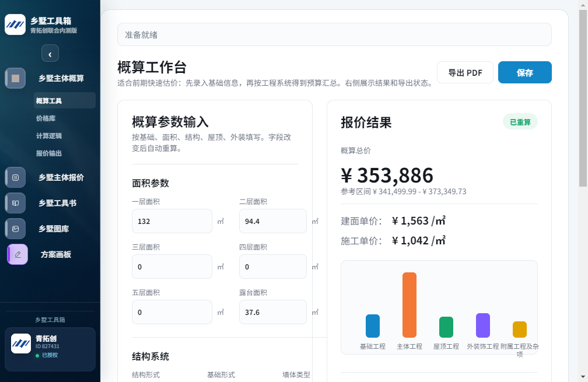Click the scrollbar down arrow
Screen dimensions: 588x382
583,376
